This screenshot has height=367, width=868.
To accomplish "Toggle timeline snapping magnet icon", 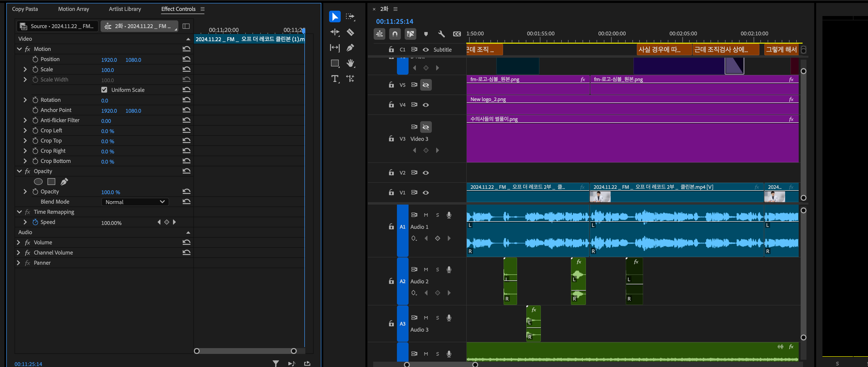I will pos(395,34).
